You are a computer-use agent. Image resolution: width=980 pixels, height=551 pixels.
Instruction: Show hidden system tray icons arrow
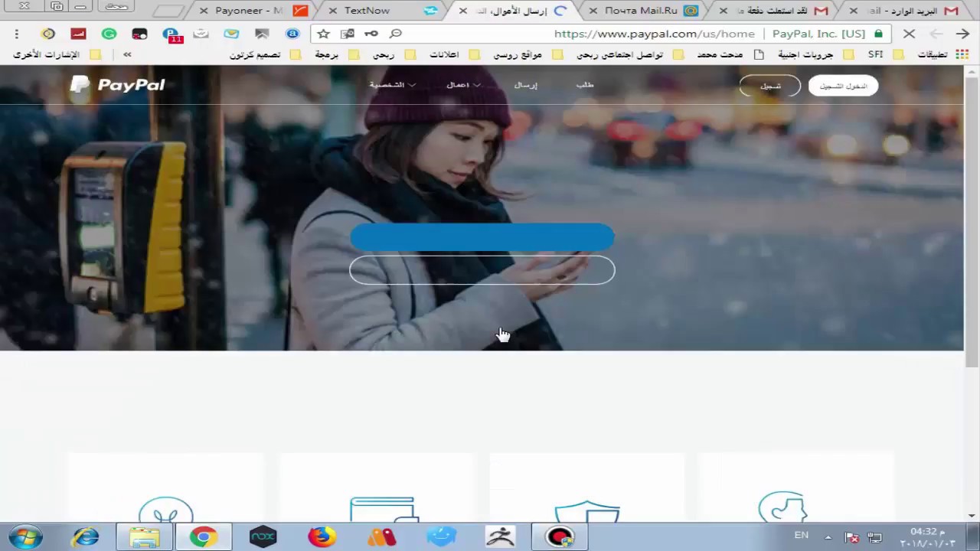(x=828, y=536)
